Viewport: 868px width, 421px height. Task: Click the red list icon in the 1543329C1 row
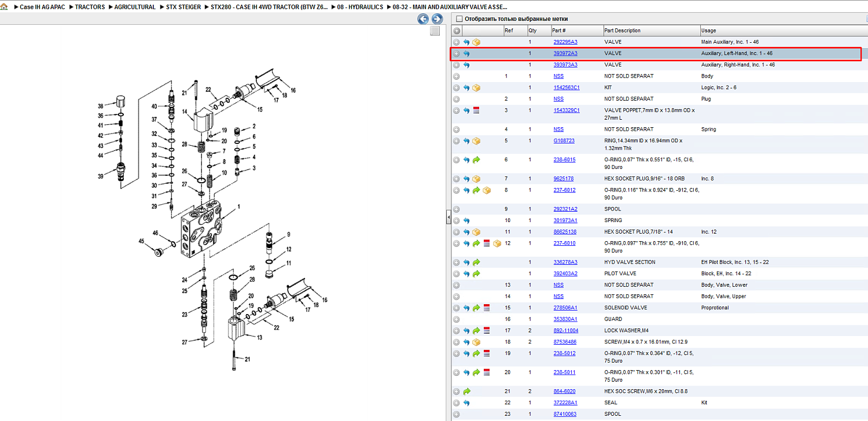pyautogui.click(x=476, y=110)
